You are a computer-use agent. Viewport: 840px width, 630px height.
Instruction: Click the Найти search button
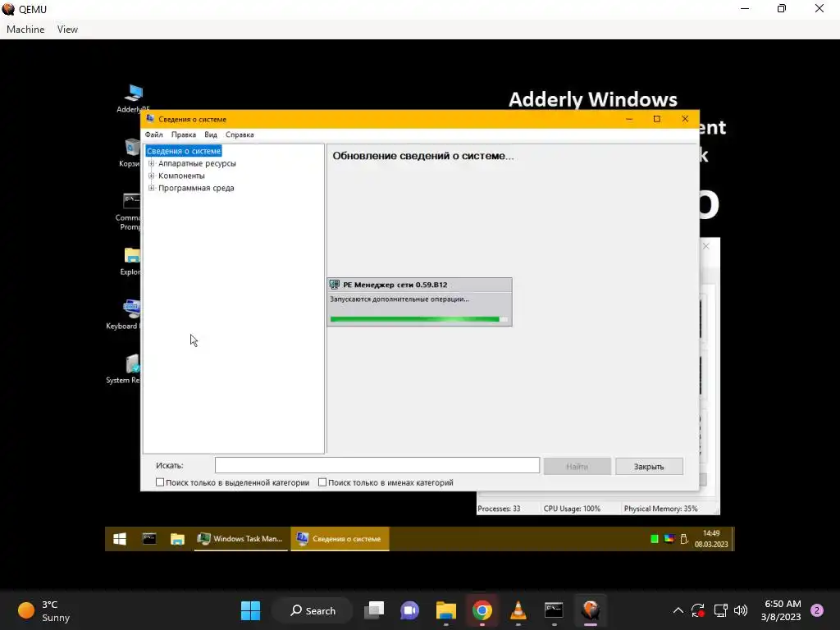click(577, 466)
